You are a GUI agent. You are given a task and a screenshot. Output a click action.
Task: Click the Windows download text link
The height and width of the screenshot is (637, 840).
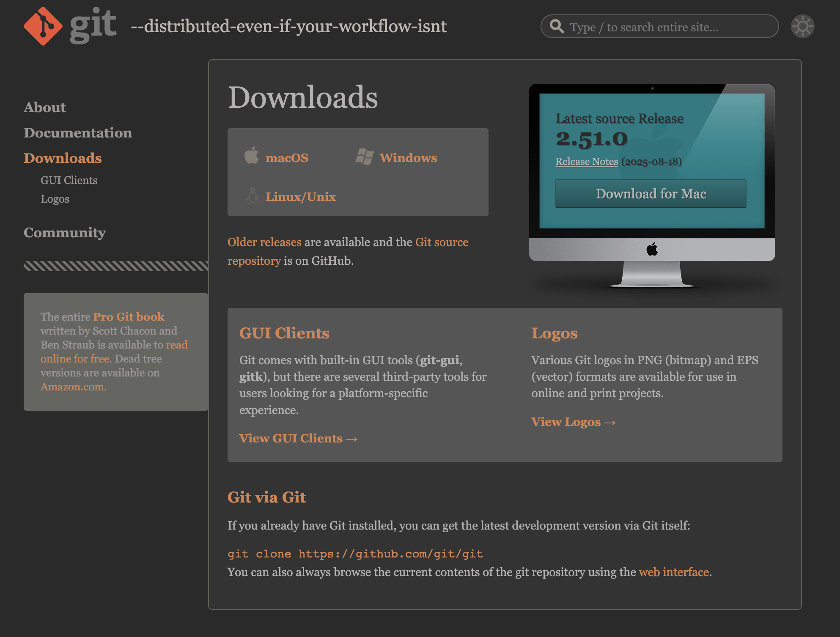(x=408, y=158)
